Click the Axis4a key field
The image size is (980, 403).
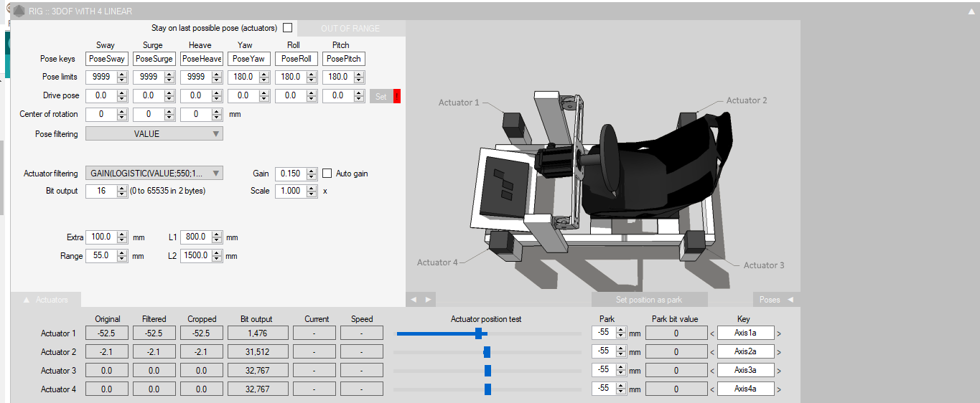click(x=746, y=389)
